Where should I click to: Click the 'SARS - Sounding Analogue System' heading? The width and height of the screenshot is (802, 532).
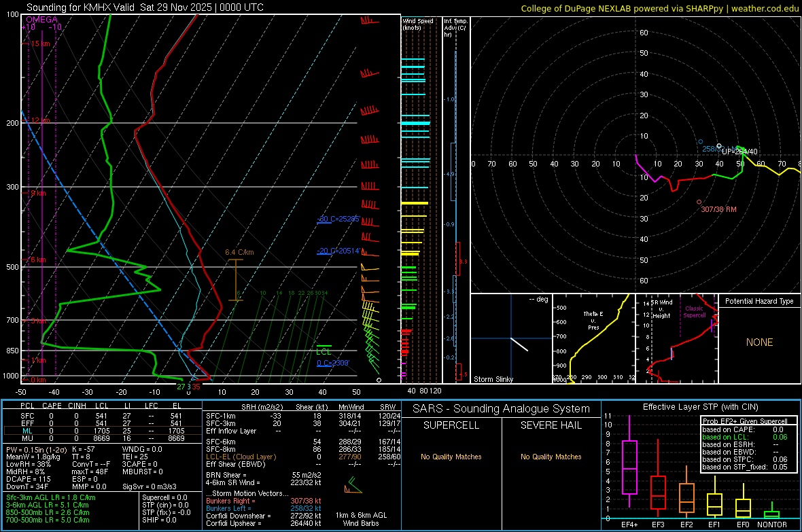[x=502, y=408]
